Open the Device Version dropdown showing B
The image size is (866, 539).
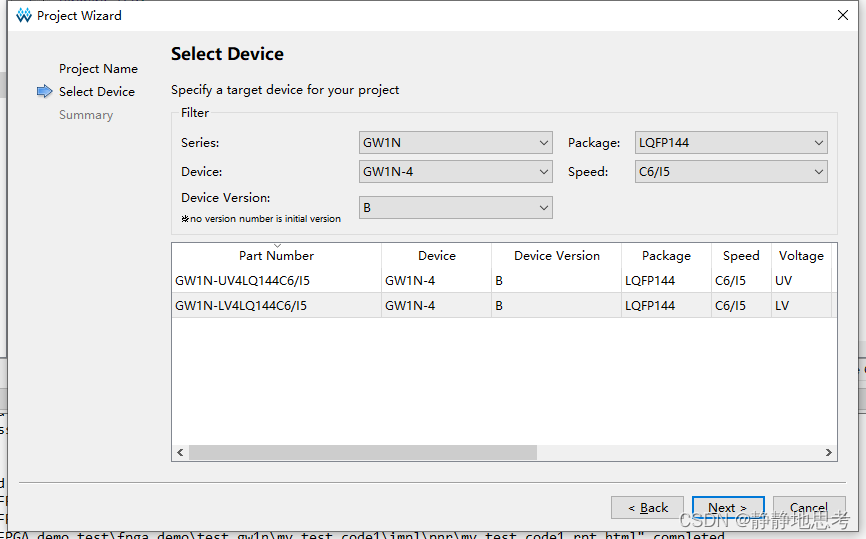456,208
